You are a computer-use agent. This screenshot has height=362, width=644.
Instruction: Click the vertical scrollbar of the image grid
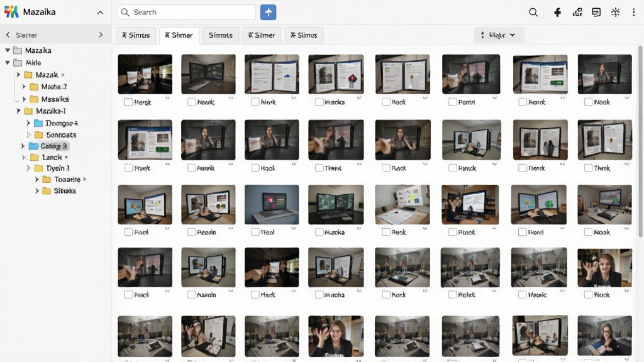click(x=640, y=141)
